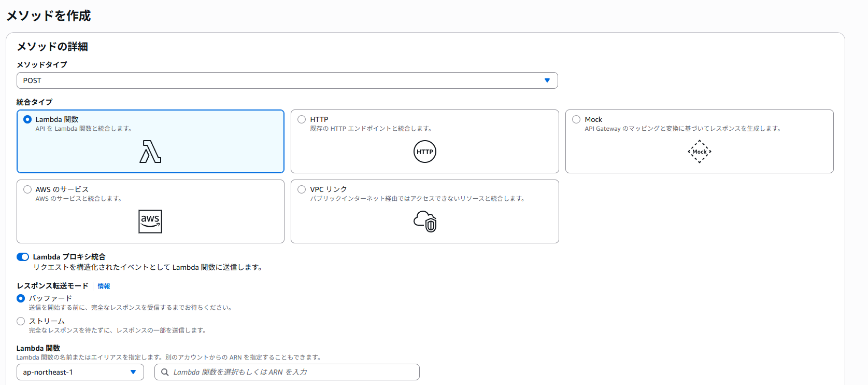Screen dimensions: 868x385
Task: Select the AWS のサービス integration radio
Action: pyautogui.click(x=27, y=189)
